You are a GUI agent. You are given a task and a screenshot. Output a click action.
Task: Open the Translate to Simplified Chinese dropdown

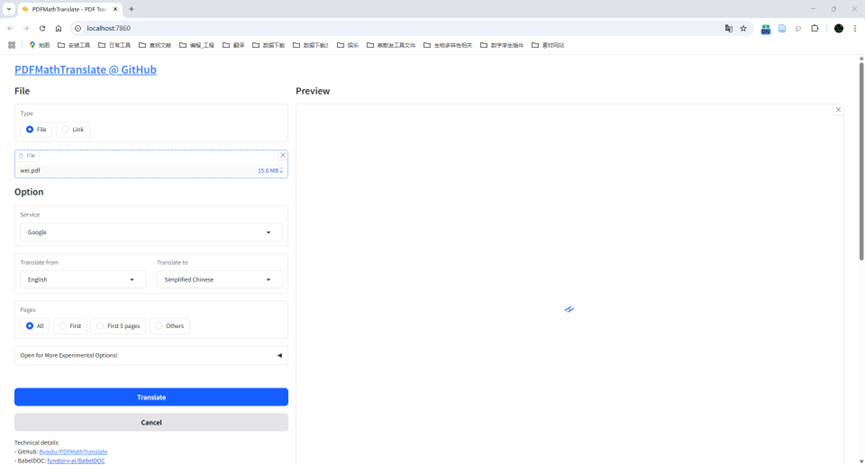pyautogui.click(x=220, y=280)
